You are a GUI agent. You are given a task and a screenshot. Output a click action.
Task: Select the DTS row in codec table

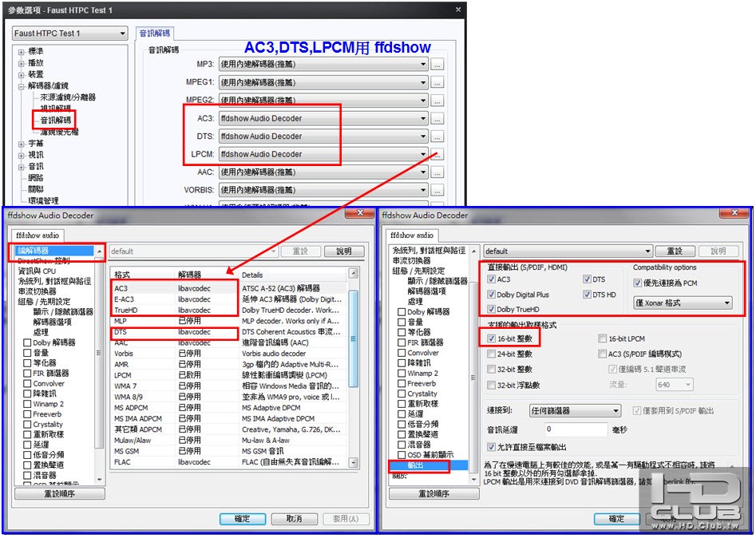[x=228, y=332]
